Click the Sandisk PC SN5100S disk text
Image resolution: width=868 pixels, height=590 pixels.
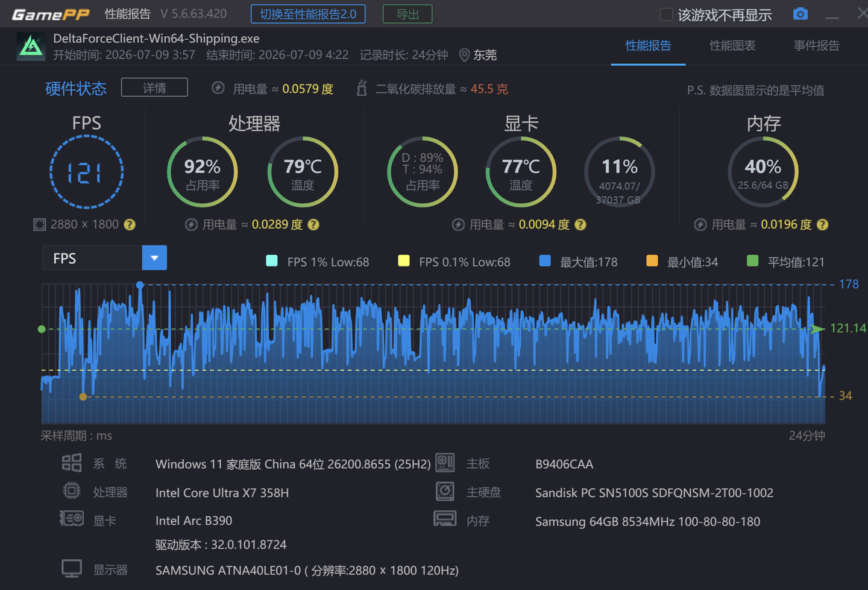(654, 493)
